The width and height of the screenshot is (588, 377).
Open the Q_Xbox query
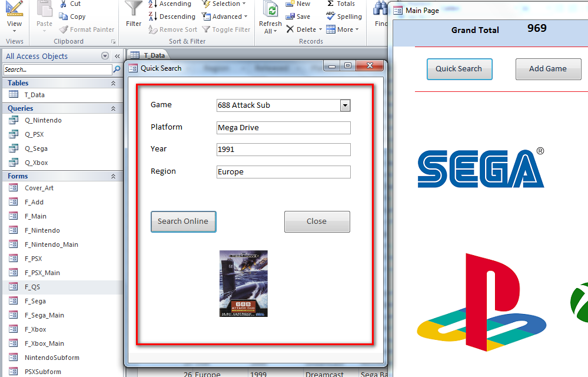click(62, 163)
